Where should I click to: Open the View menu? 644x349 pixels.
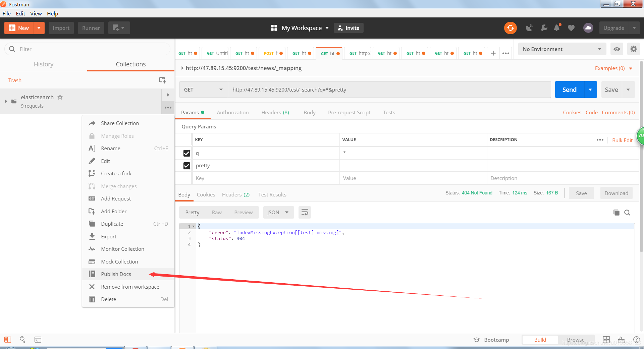coord(36,13)
